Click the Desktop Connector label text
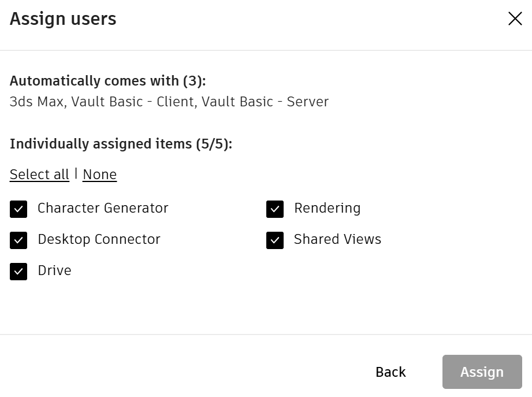The image size is (532, 397). click(99, 239)
